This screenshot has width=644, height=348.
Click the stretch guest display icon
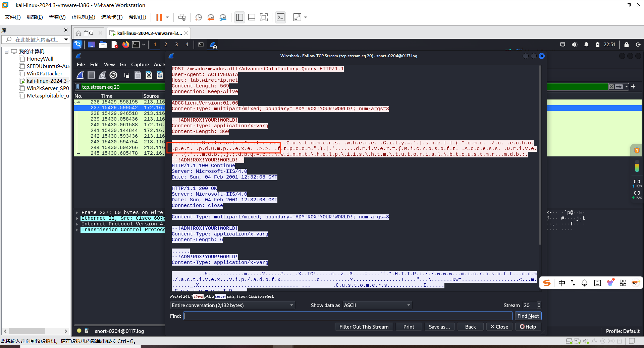(297, 17)
